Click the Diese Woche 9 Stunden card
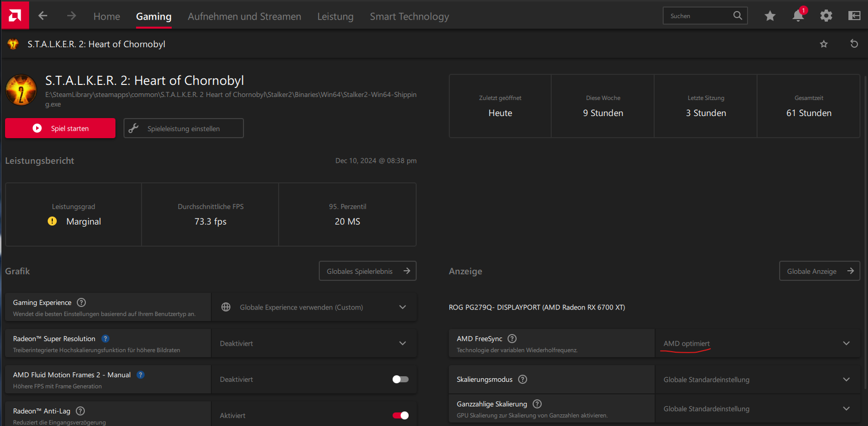The width and height of the screenshot is (868, 426). coord(603,106)
